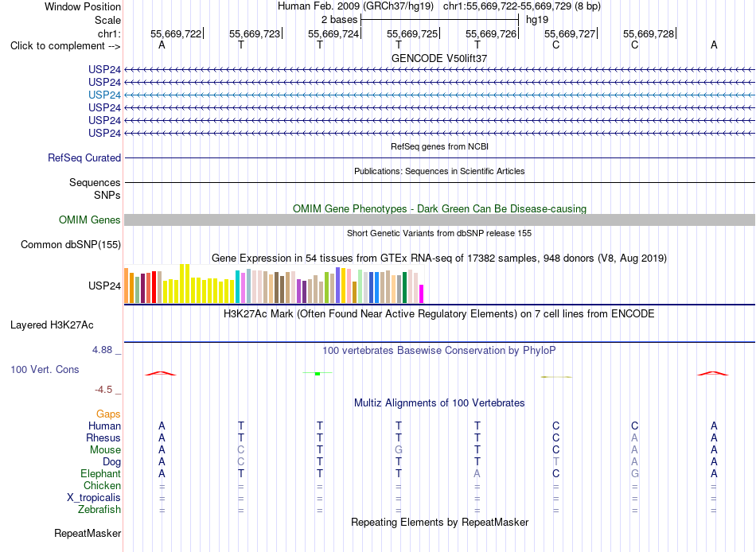This screenshot has height=552, width=756.
Task: Click the G base in Mouse row
Action: [398, 450]
